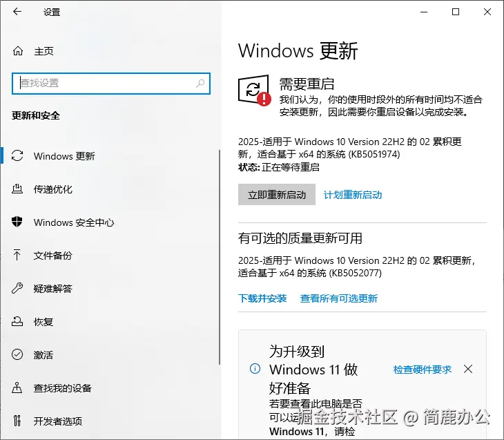Click the Windows 更新 page title

click(x=298, y=51)
